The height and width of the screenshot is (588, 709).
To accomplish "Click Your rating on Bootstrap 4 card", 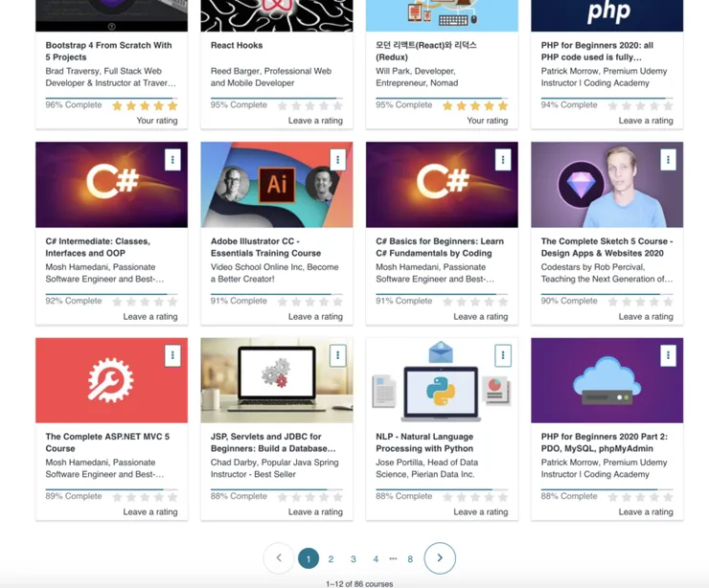I will 157,121.
